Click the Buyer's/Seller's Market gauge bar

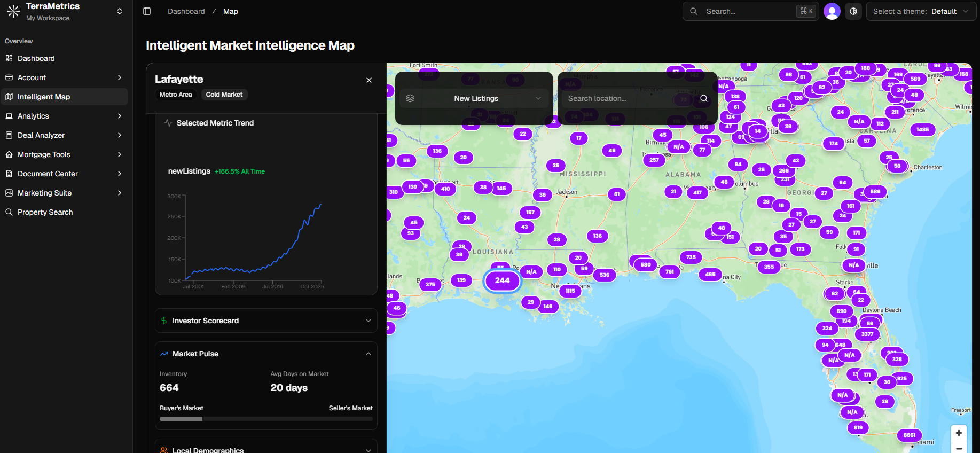(266, 419)
